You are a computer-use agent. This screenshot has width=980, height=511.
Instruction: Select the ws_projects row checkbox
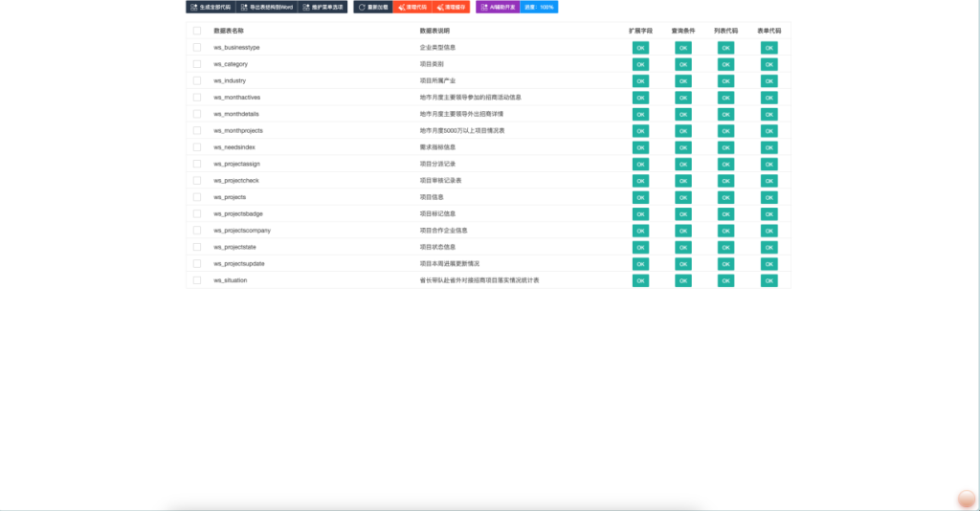pyautogui.click(x=197, y=197)
